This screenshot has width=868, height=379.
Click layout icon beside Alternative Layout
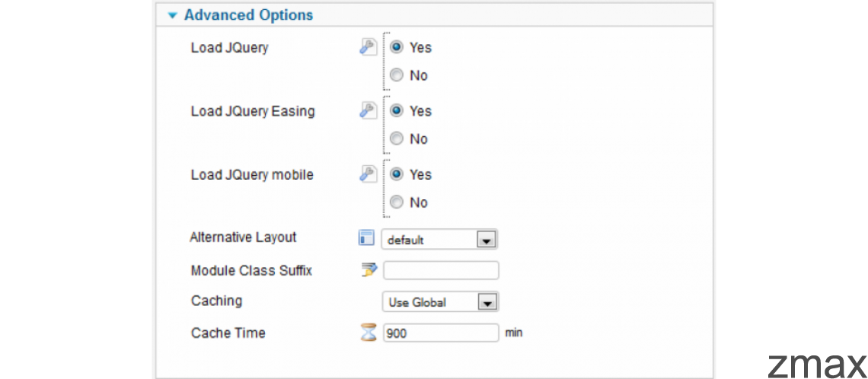pos(366,238)
